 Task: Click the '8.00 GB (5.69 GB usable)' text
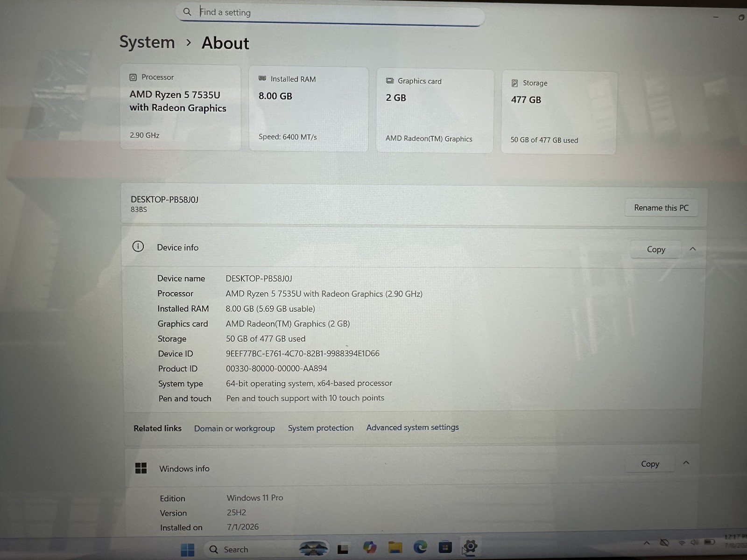[x=270, y=308]
